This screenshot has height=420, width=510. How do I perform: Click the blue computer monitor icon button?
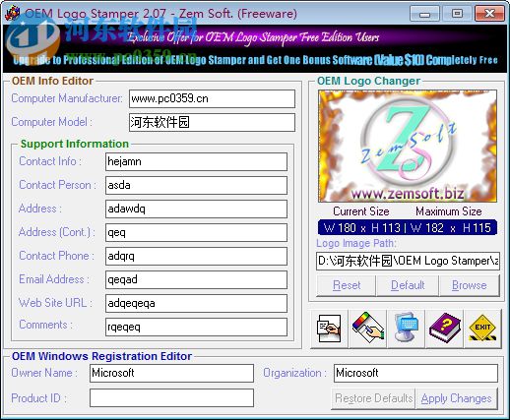[x=407, y=329]
